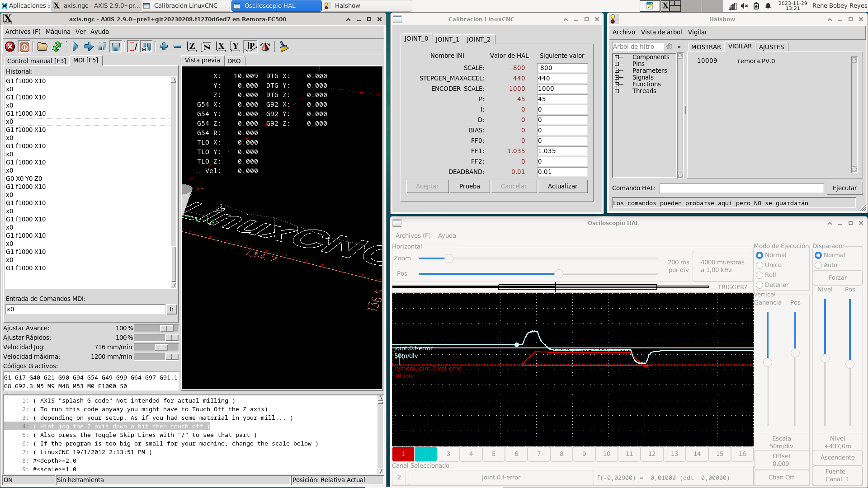Select the Y view icon
The width and height of the screenshot is (868, 488).
(x=235, y=47)
